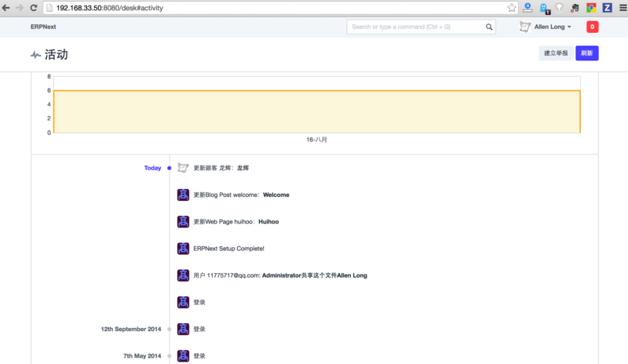Click avatar beside the Web Page huihoo entry
Image resolution: width=628 pixels, height=364 pixels.
click(x=183, y=221)
